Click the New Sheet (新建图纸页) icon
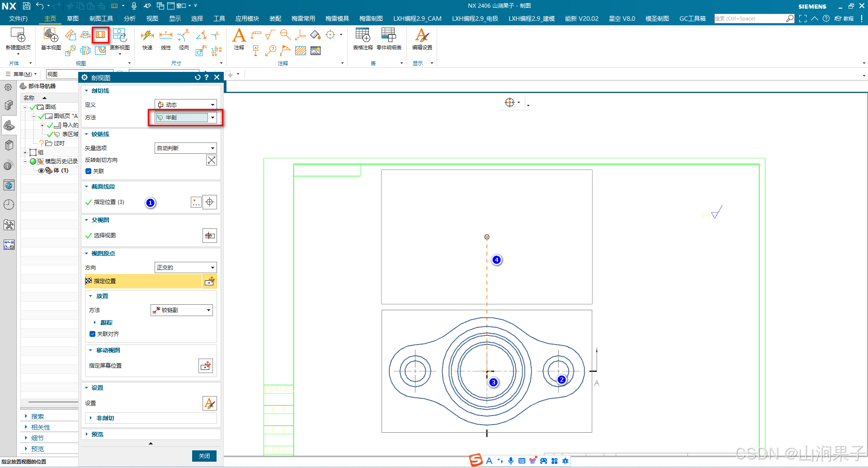The image size is (868, 468). (x=18, y=35)
